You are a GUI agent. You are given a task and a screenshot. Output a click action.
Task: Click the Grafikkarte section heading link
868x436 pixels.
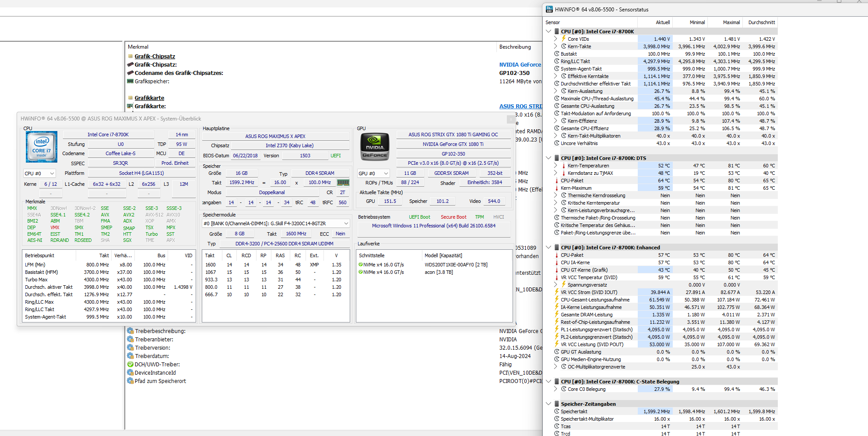click(x=150, y=98)
